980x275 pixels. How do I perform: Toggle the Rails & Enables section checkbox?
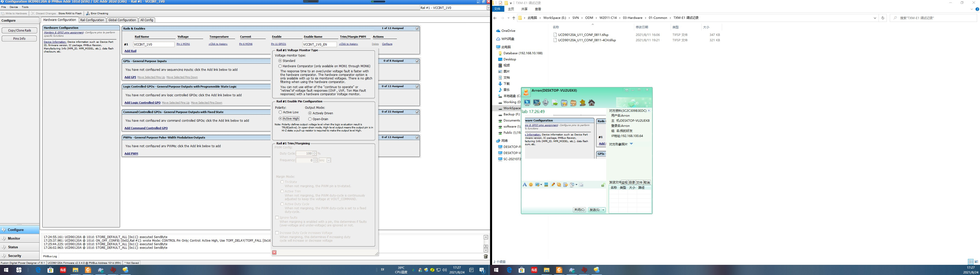(417, 29)
